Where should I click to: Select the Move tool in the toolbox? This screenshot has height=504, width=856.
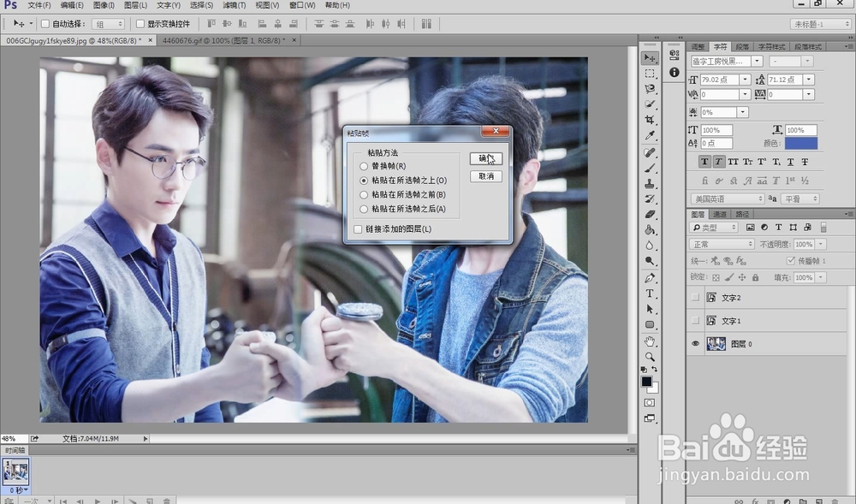pos(649,58)
